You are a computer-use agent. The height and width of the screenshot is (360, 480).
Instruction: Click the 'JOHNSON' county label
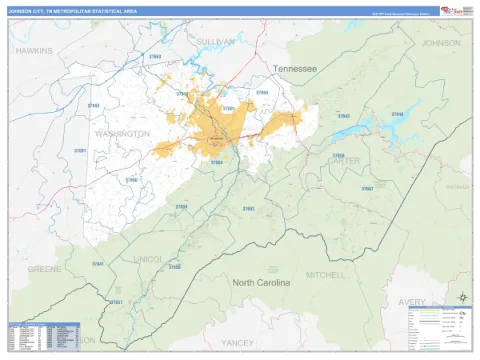coord(441,43)
